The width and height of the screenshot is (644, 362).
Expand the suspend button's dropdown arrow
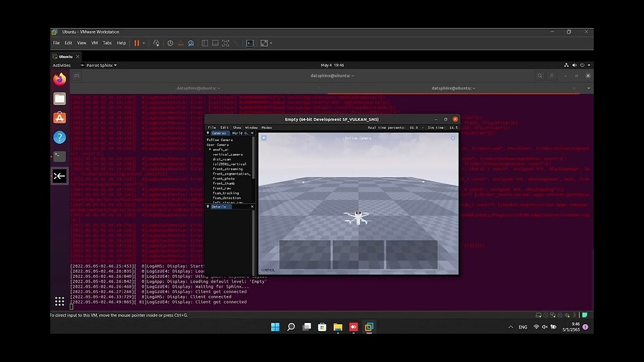[x=144, y=43]
